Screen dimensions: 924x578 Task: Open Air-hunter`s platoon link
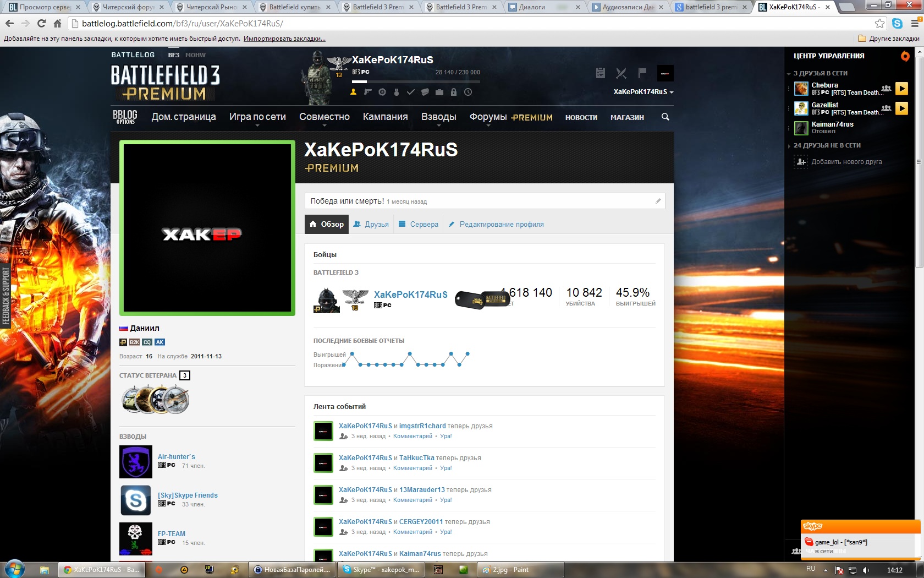[177, 457]
